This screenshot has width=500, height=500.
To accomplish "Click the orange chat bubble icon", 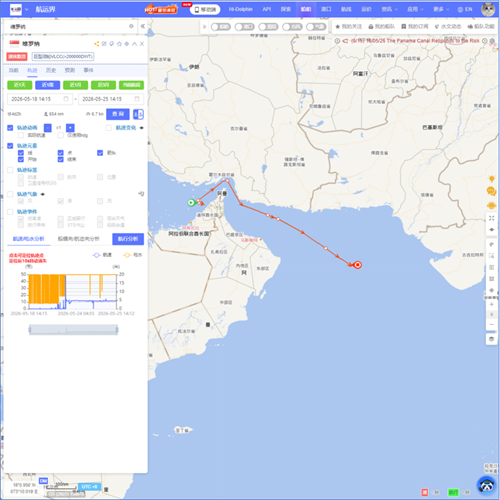I will pyautogui.click(x=491, y=191).
